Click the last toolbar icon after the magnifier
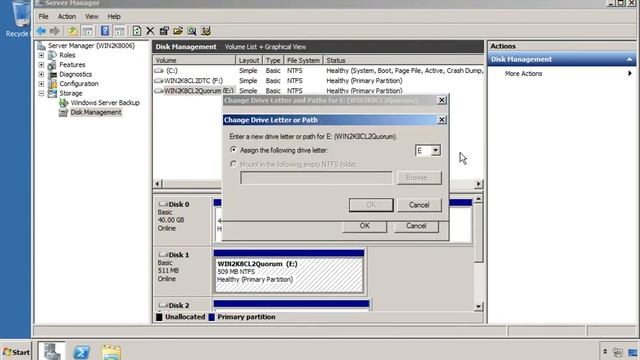The width and height of the screenshot is (640, 360). [x=206, y=31]
